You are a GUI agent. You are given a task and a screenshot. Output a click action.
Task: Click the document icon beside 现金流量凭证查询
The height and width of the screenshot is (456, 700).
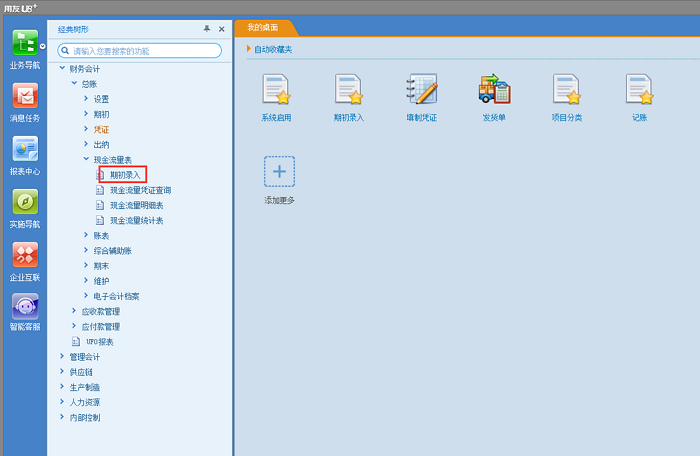100,190
